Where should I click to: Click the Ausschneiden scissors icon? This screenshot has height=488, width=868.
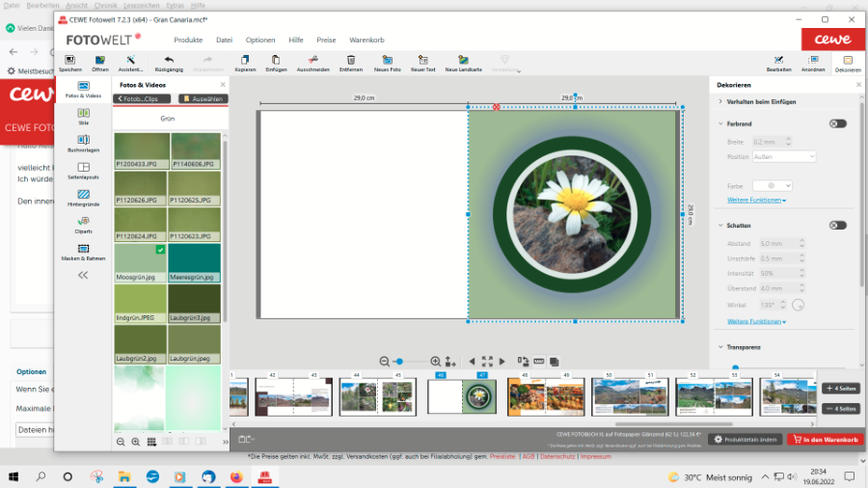(313, 62)
